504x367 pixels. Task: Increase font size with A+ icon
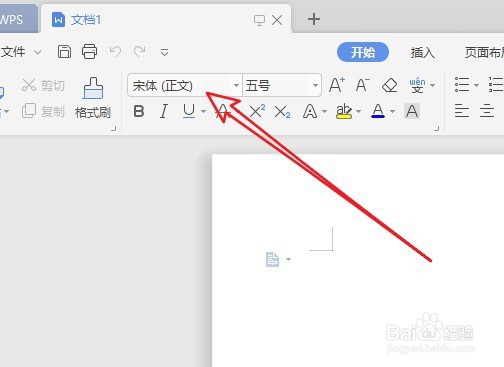[337, 85]
